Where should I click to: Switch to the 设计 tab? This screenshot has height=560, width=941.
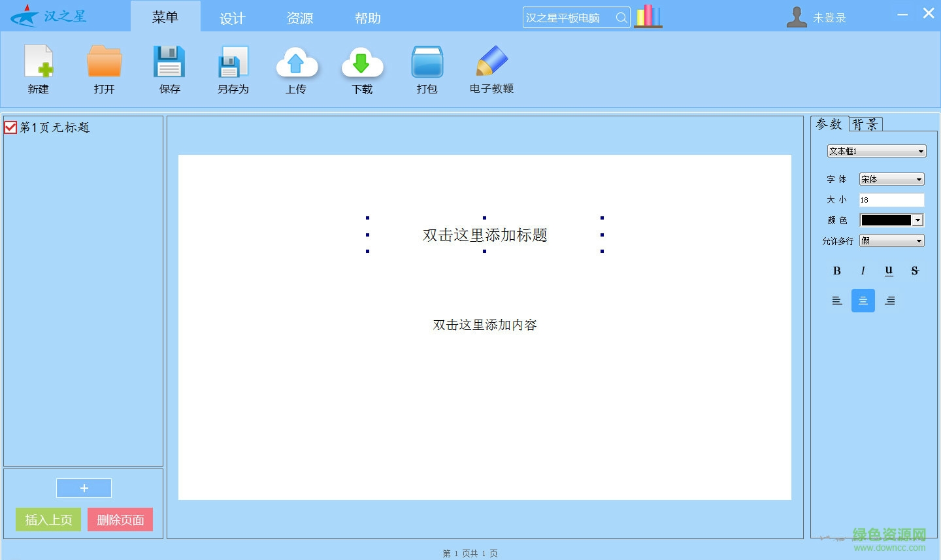(232, 18)
